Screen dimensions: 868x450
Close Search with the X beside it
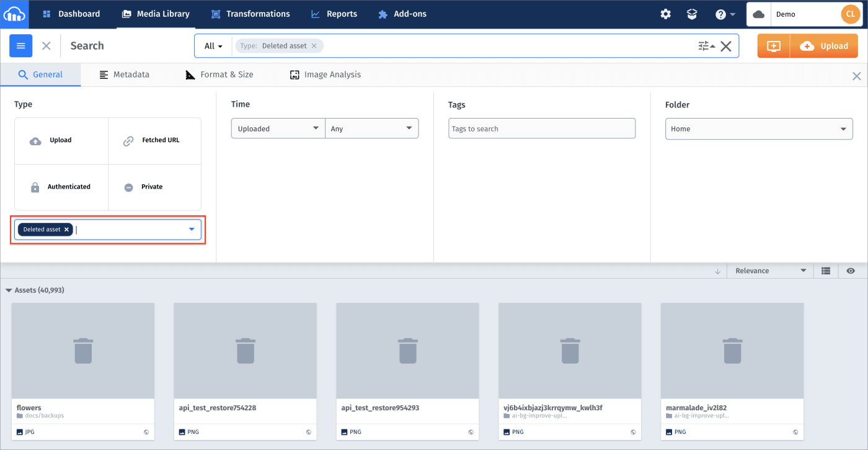46,46
